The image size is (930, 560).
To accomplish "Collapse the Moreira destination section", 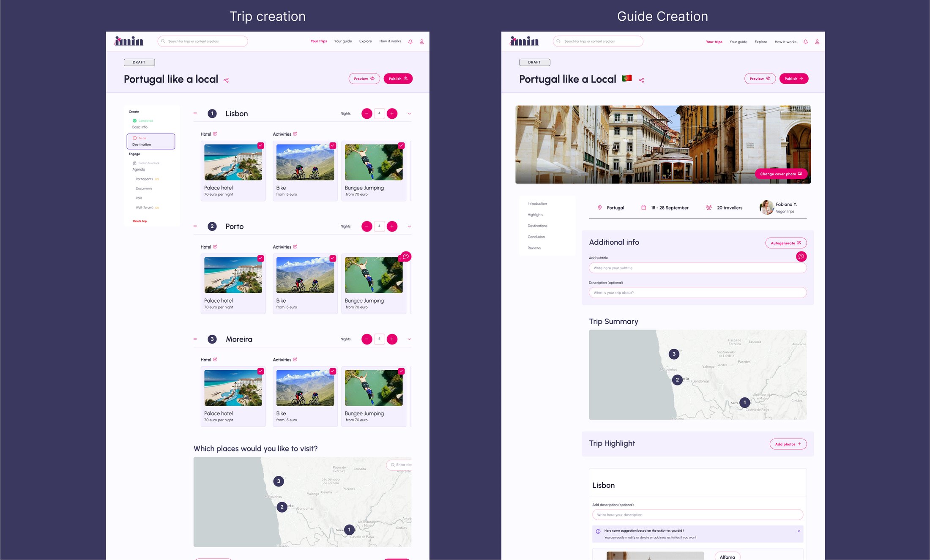I will 409,339.
